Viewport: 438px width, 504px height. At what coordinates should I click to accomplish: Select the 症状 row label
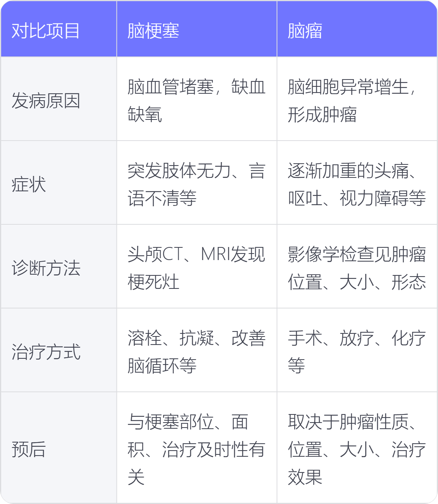click(x=29, y=184)
